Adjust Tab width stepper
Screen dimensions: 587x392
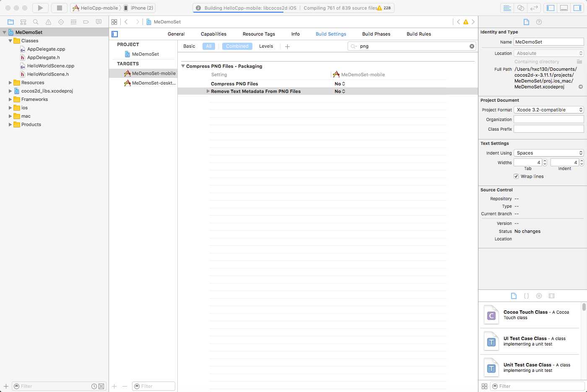(545, 162)
